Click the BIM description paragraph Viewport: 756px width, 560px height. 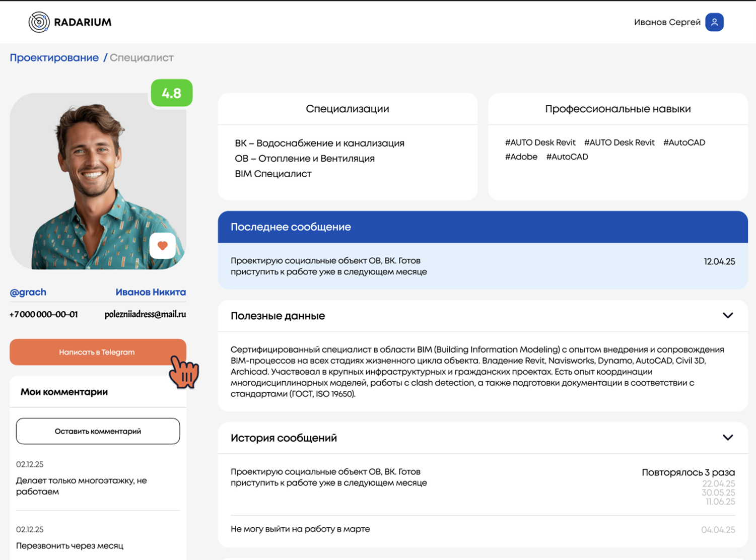tap(477, 372)
